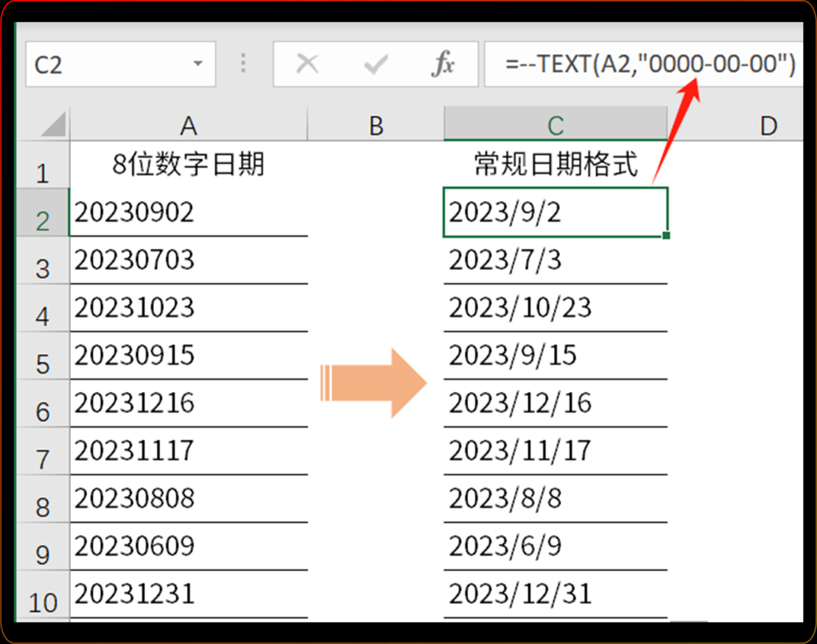Select row 4 header
817x644 pixels.
point(43,308)
